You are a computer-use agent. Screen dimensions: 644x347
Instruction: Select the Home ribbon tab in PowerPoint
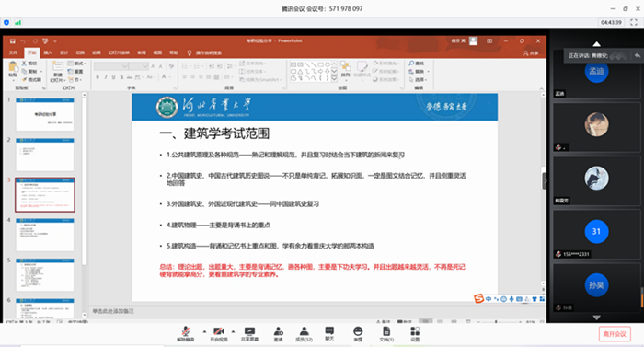(x=31, y=52)
